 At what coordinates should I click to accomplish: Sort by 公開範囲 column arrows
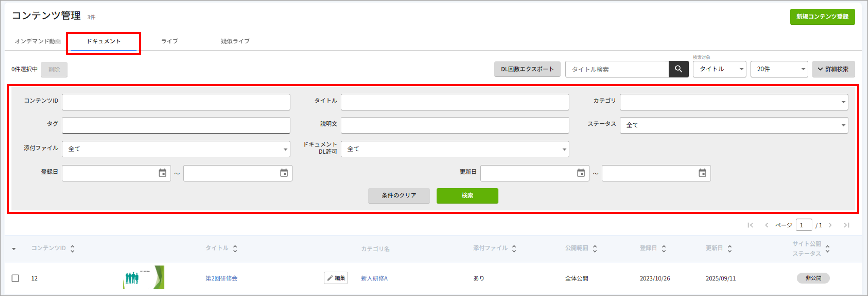pos(595,249)
